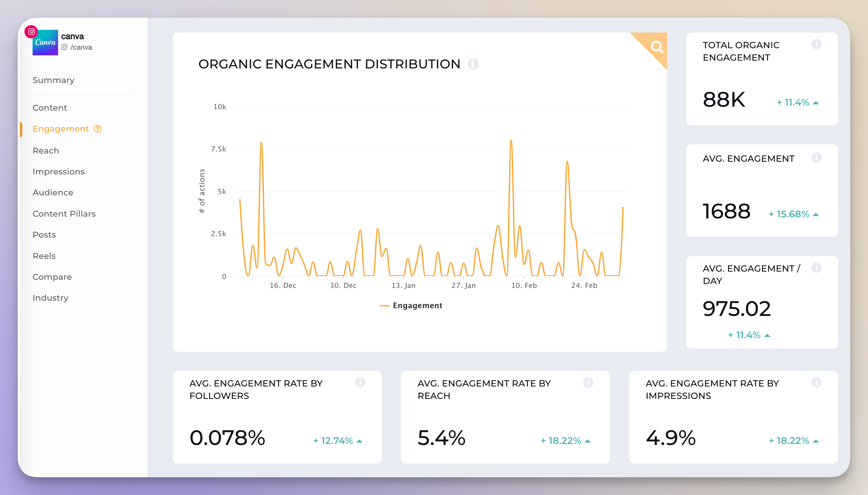Click the orange magnifier zoom corner icon
The height and width of the screenshot is (495, 868).
pos(656,46)
